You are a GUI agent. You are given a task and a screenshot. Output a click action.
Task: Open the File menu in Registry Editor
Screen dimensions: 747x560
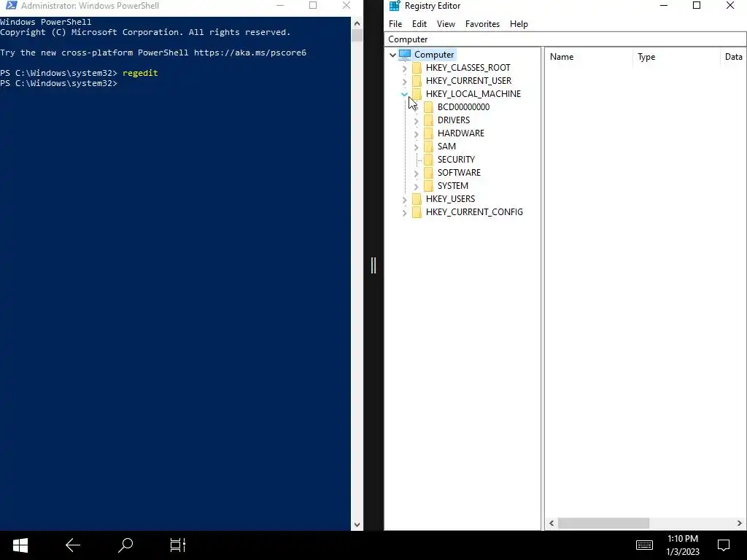[x=395, y=24]
